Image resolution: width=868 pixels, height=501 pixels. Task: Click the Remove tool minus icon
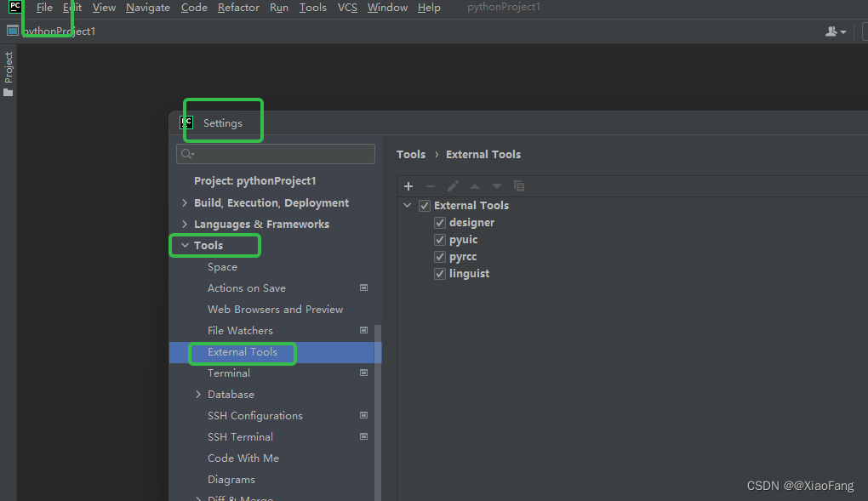pos(431,186)
